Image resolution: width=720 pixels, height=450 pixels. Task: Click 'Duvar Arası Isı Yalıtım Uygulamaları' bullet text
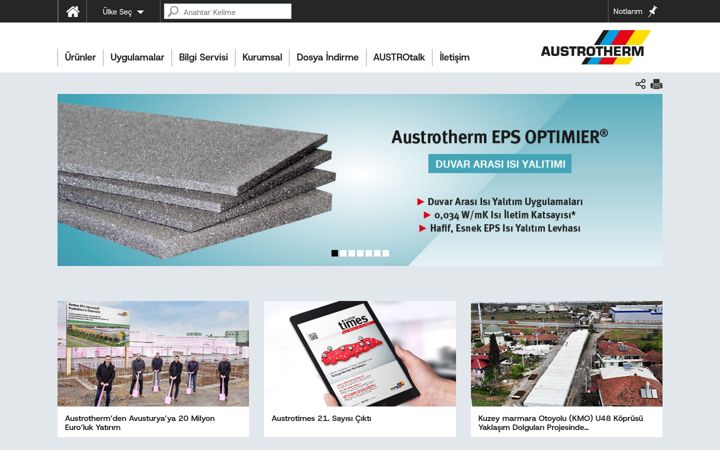click(x=505, y=202)
